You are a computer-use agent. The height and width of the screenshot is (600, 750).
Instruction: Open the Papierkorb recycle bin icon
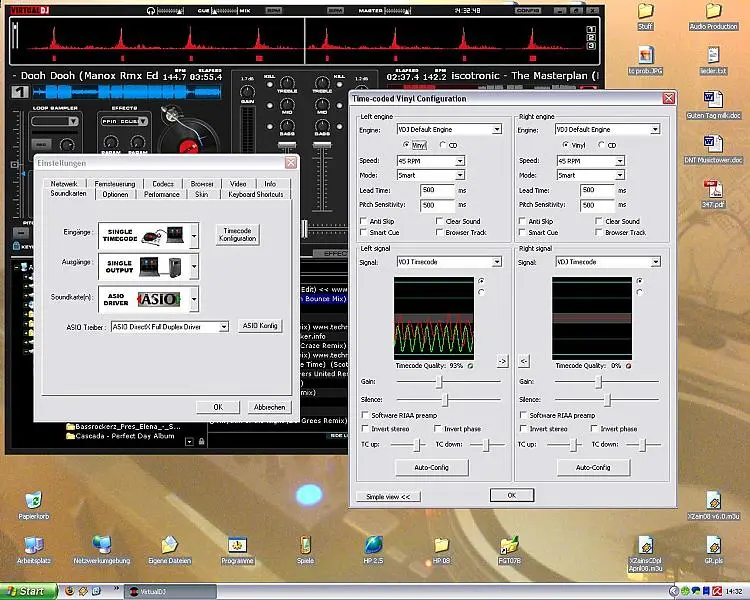33,500
